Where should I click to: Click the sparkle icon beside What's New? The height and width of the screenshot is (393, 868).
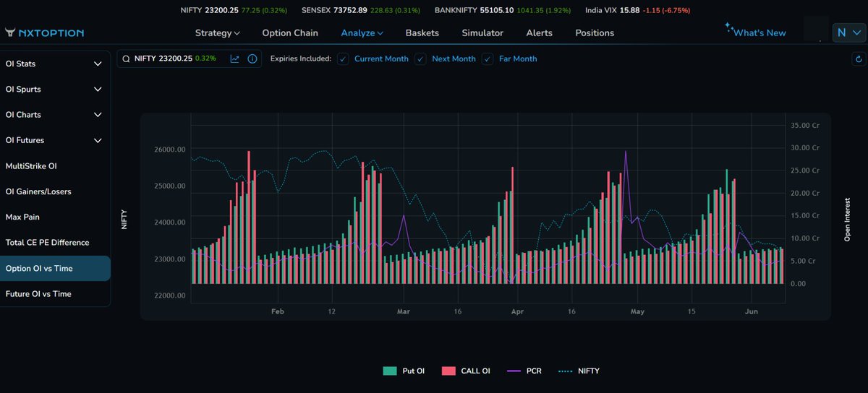728,29
